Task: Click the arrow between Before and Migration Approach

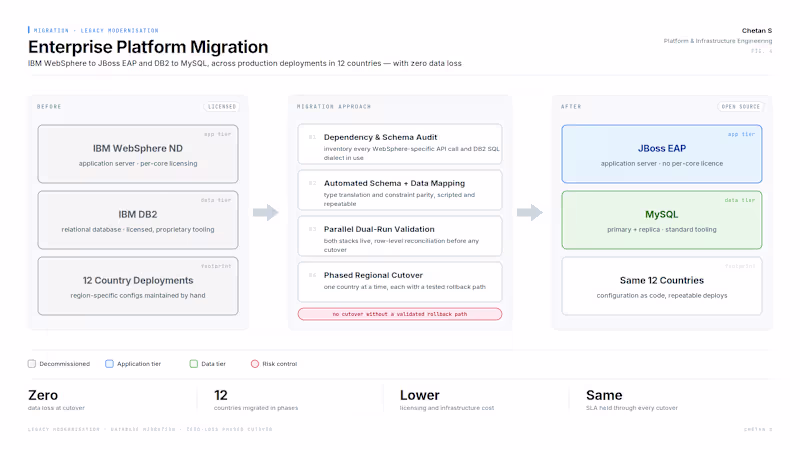Action: tap(266, 212)
